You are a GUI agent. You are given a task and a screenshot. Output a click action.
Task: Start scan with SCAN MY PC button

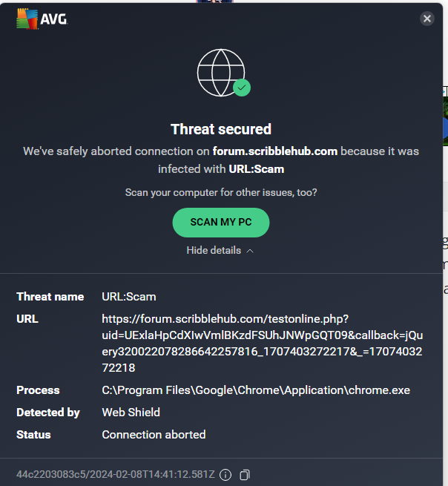pyautogui.click(x=220, y=222)
